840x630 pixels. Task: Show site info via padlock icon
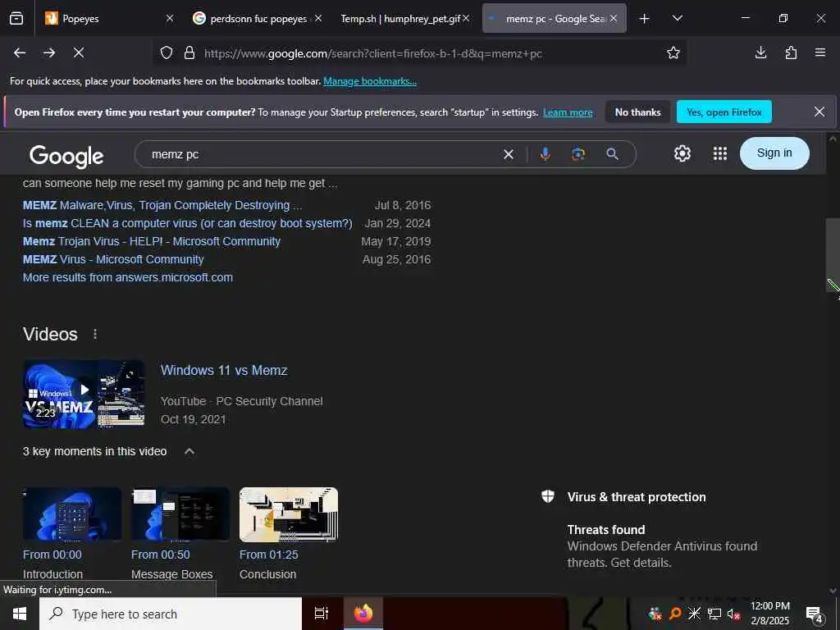click(x=189, y=53)
